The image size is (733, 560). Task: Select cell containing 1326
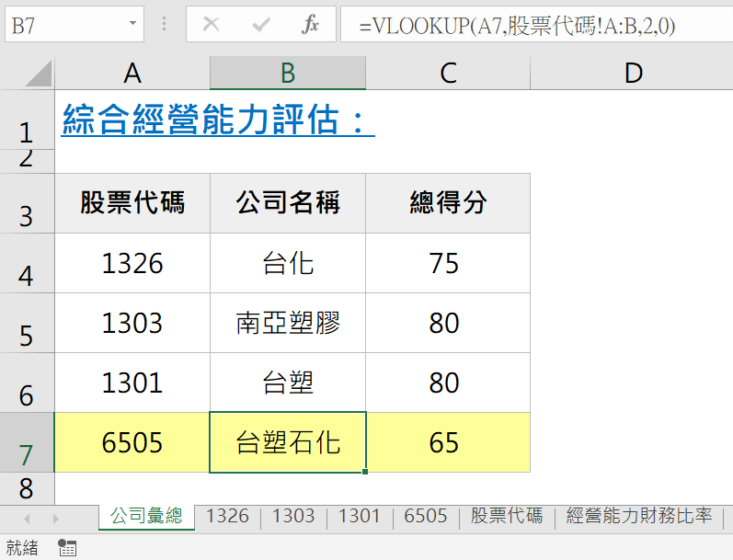pos(132,263)
